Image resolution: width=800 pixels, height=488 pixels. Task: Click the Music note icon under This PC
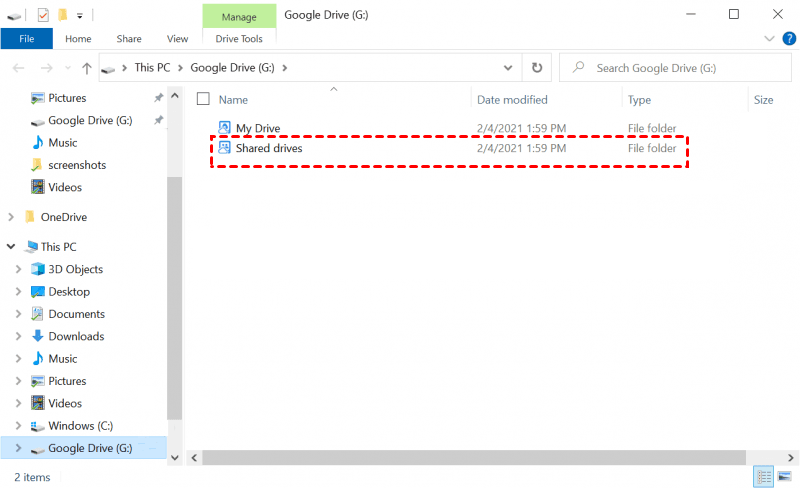pyautogui.click(x=38, y=358)
